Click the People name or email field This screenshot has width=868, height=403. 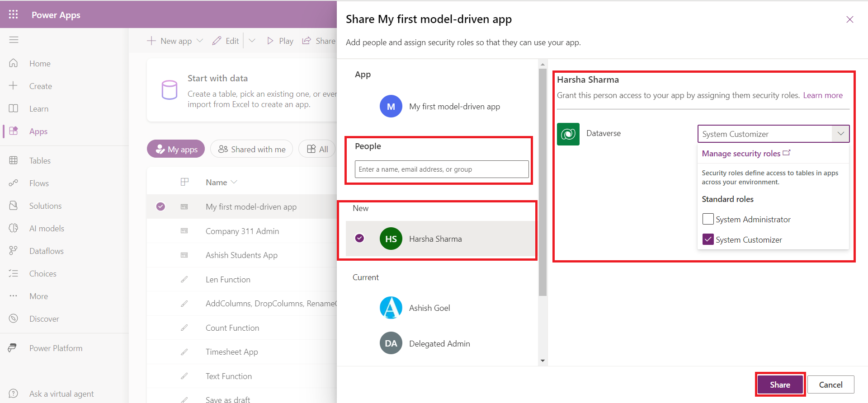(x=441, y=169)
